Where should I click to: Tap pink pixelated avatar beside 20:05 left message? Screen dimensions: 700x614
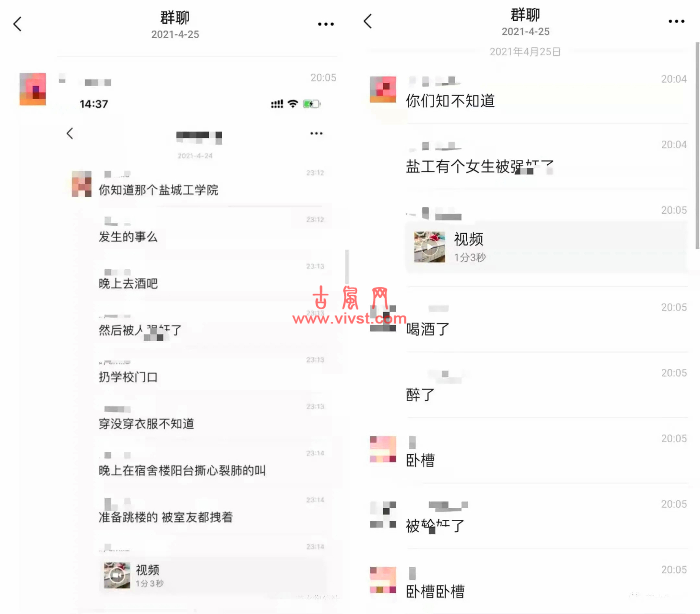[x=32, y=89]
